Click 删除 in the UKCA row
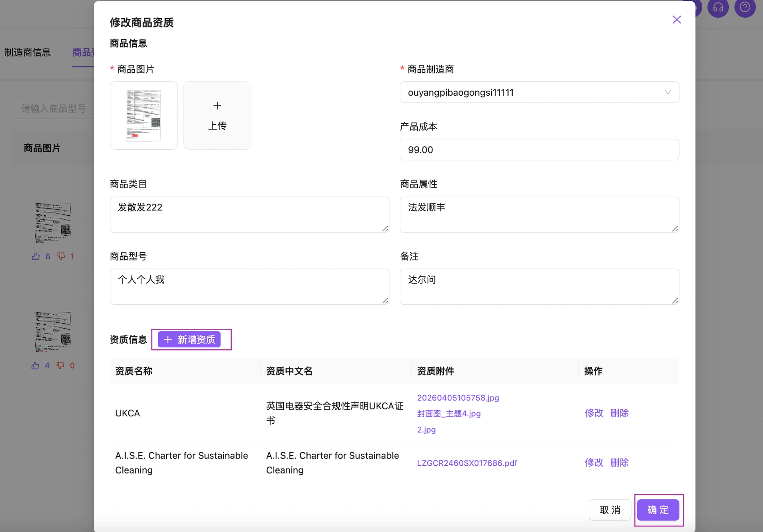The height and width of the screenshot is (532, 763). tap(619, 413)
